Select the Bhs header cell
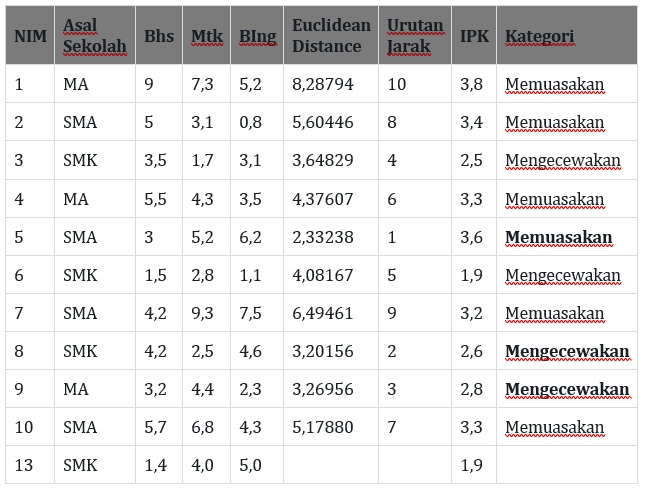The image size is (645, 492). click(158, 37)
